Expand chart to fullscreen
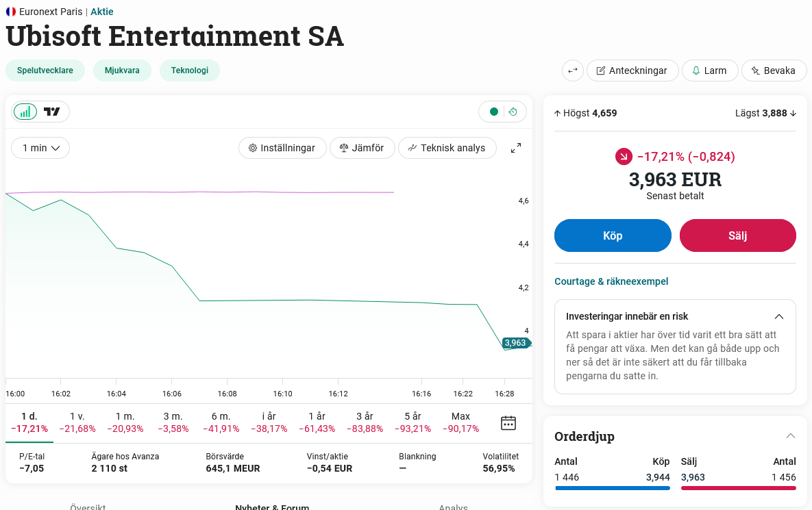The height and width of the screenshot is (510, 812). [x=516, y=148]
